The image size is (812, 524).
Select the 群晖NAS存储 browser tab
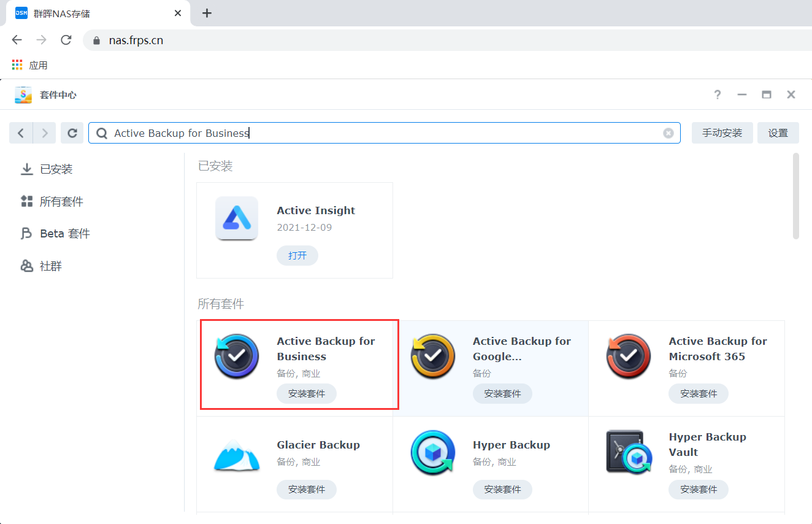tap(98, 13)
